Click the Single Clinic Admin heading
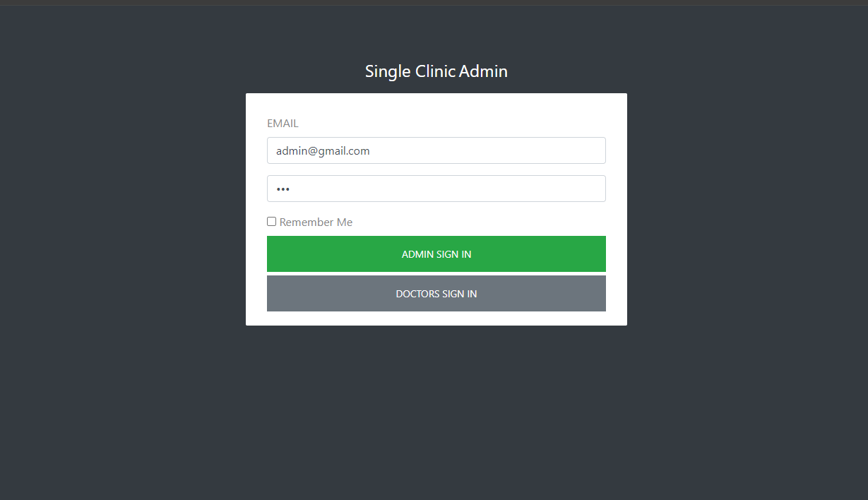 click(x=436, y=71)
